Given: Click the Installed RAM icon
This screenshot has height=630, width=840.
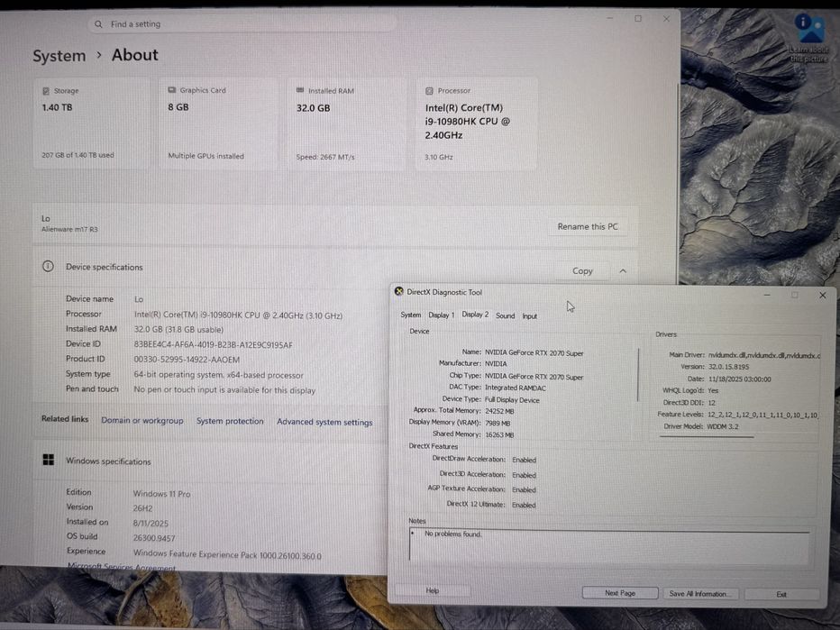Looking at the screenshot, I should pyautogui.click(x=300, y=90).
